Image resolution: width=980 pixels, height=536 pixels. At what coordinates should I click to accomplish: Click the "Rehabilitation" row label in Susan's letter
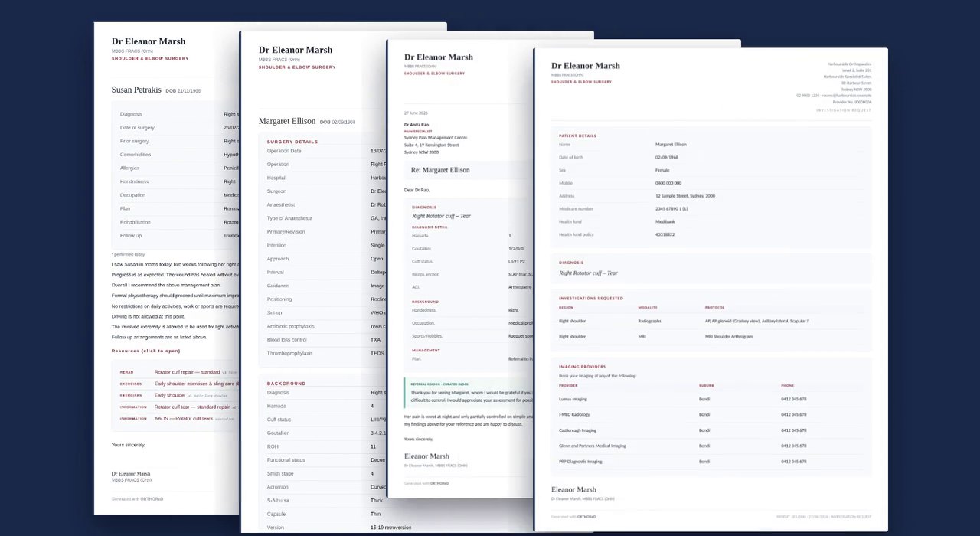tap(135, 222)
